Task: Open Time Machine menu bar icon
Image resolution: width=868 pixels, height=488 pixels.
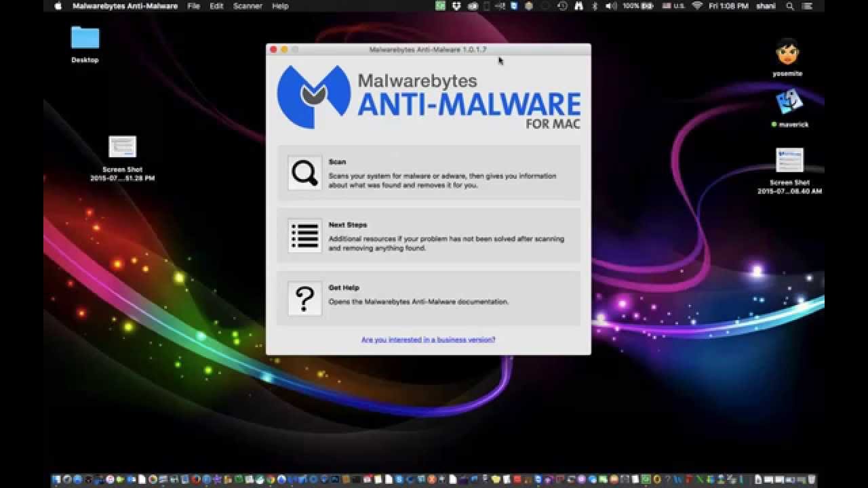Action: 562,6
